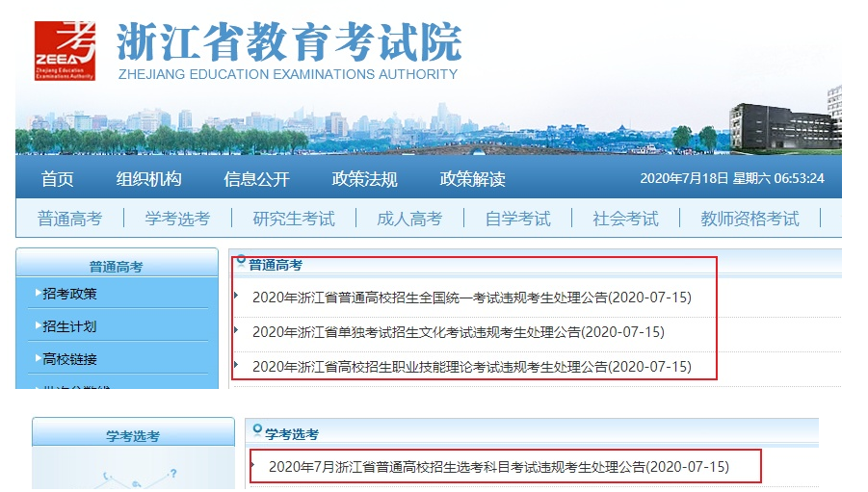
Task: Open 政策解读 navigation item
Action: [472, 179]
